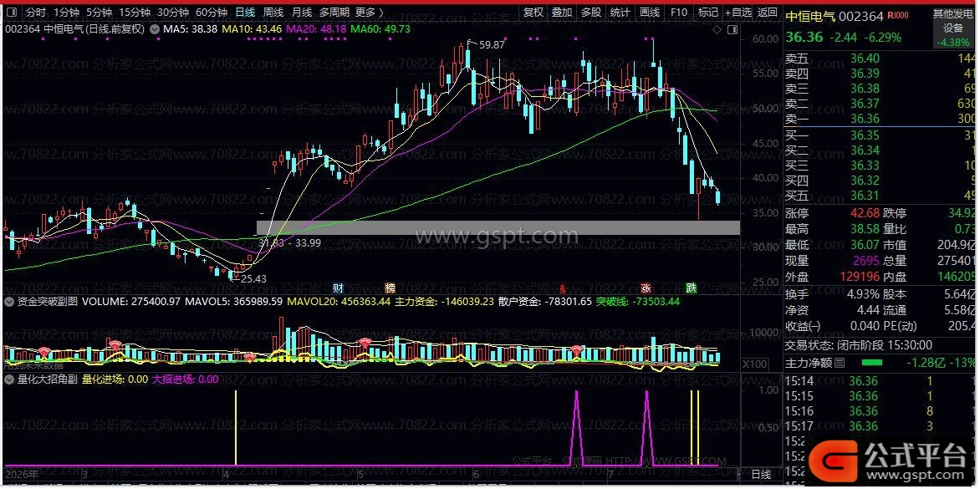Click the MA60: 49.73 indicator value

pos(380,28)
